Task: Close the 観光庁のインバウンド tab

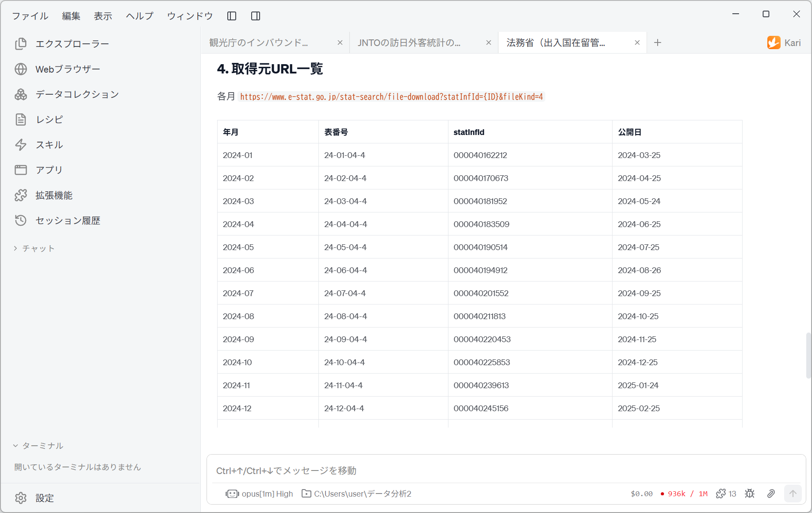Action: tap(340, 42)
